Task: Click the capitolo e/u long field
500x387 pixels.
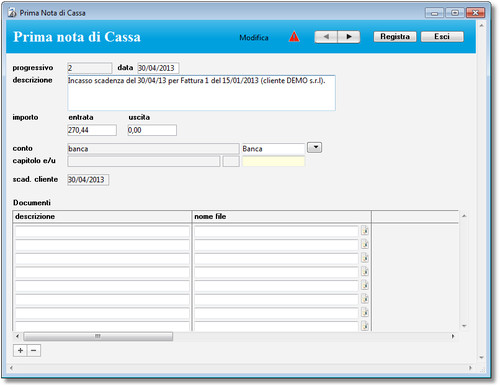Action: (144, 161)
